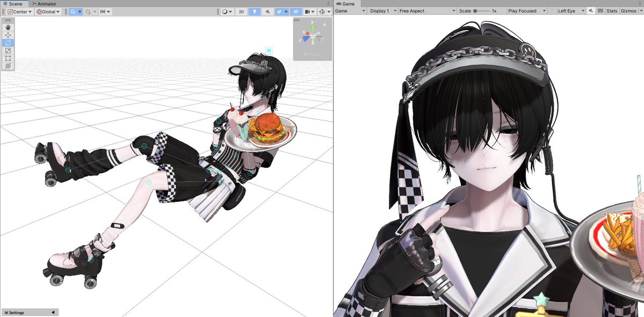This screenshot has width=644, height=317.
Task: Select the combined Transform tool
Action: pyautogui.click(x=8, y=66)
